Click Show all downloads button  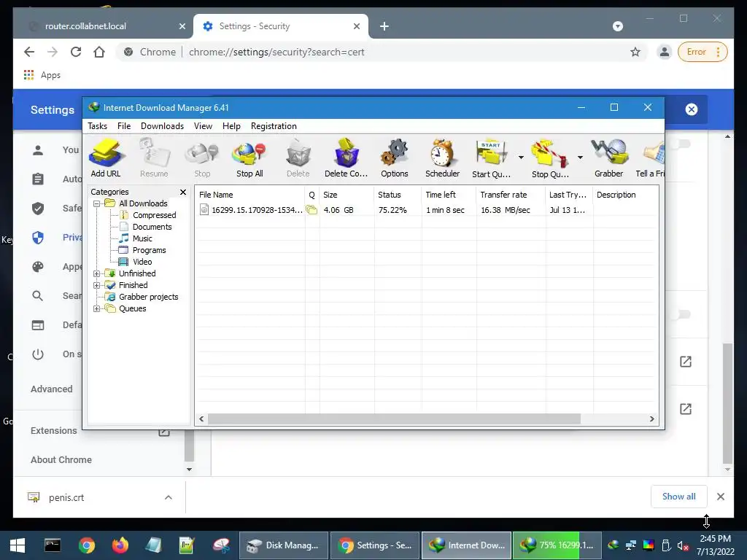[679, 497]
